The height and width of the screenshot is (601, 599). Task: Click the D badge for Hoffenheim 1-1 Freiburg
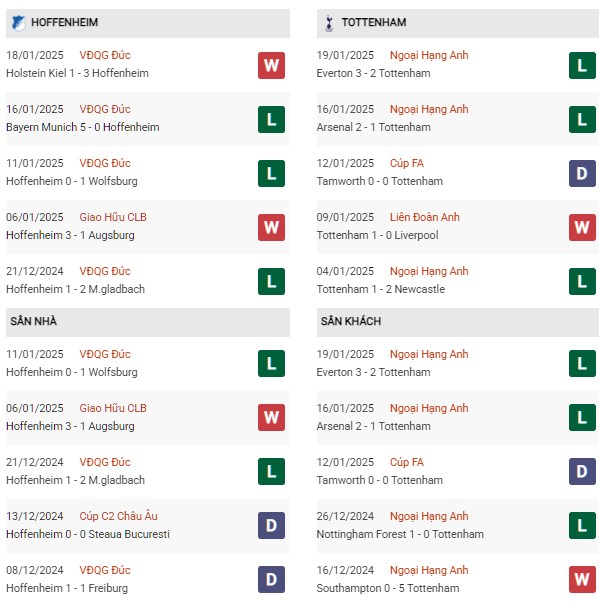[x=271, y=580]
